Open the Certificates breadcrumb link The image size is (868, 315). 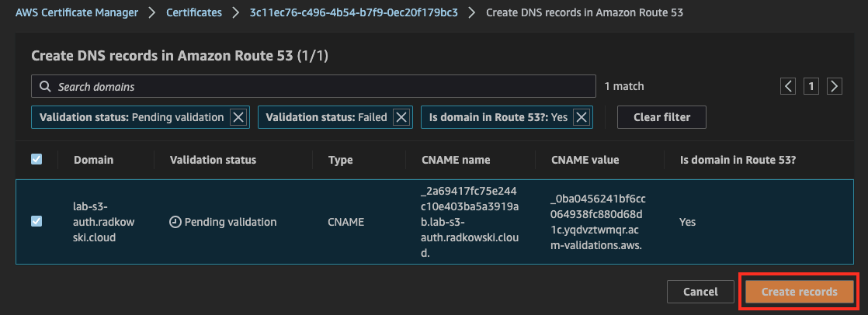tap(194, 12)
